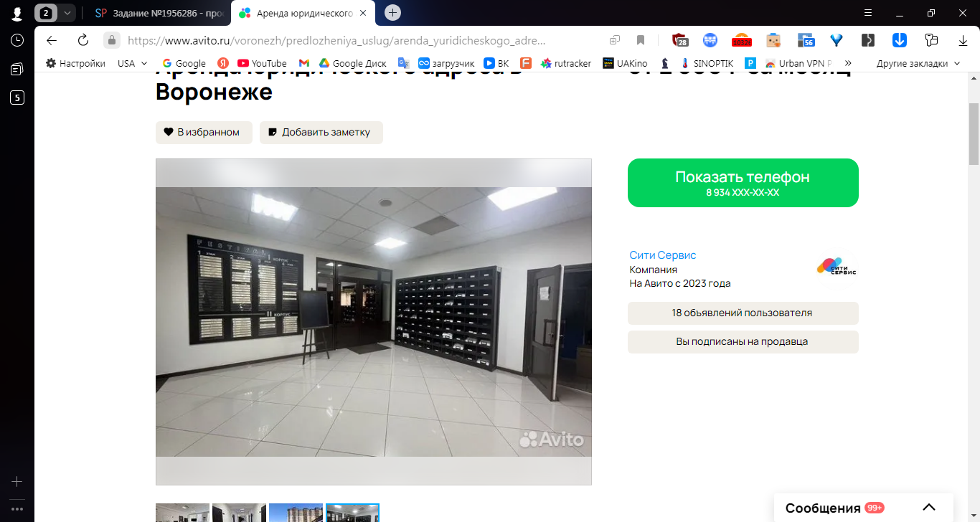View site security lock info
The width and height of the screenshot is (980, 522).
click(x=111, y=40)
